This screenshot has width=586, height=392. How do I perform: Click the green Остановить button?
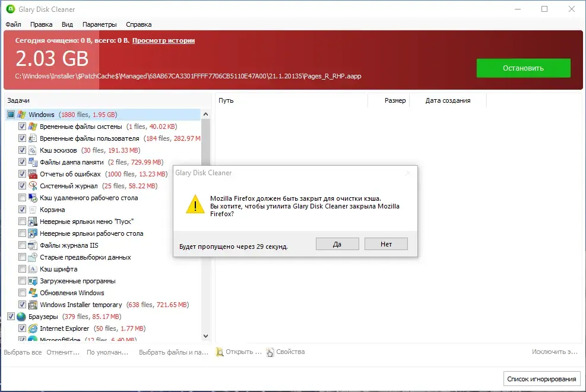523,68
